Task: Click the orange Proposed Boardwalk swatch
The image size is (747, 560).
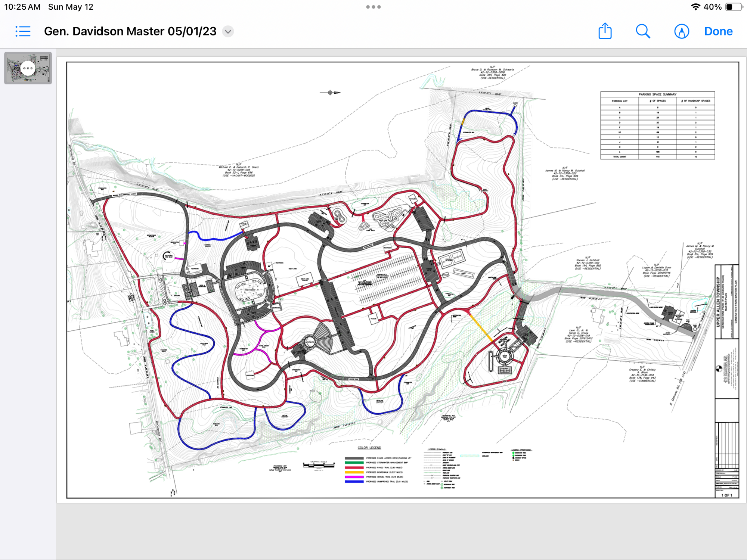Action: point(354,472)
